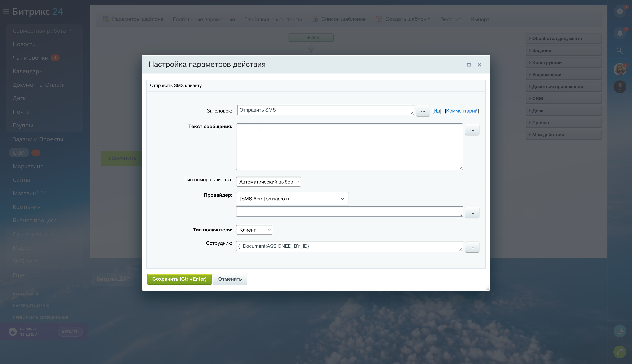Click the Сохранить (Ctrl+Enter) button
The height and width of the screenshot is (364, 632).
click(179, 279)
